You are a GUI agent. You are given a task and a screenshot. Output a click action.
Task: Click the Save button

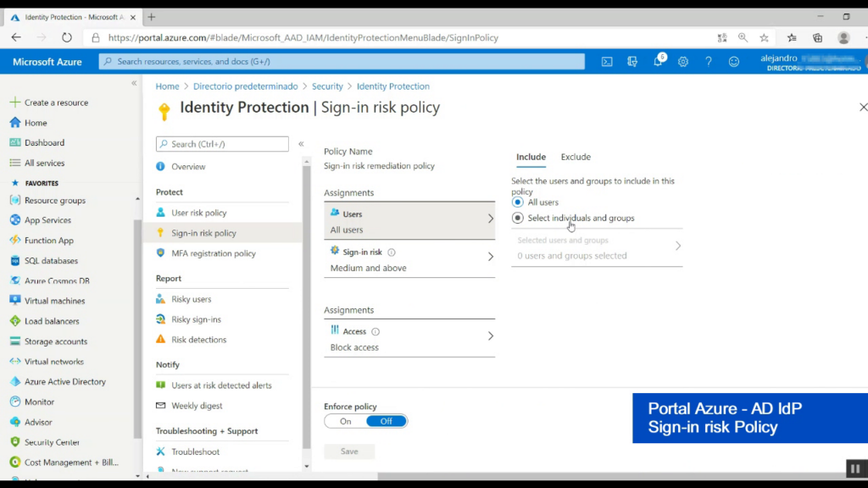point(349,452)
